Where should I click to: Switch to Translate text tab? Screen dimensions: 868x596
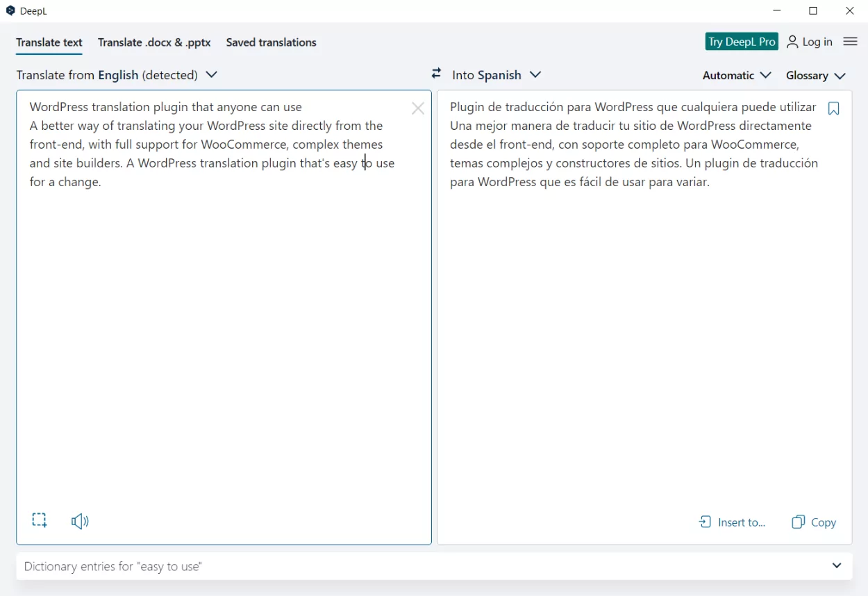(49, 42)
